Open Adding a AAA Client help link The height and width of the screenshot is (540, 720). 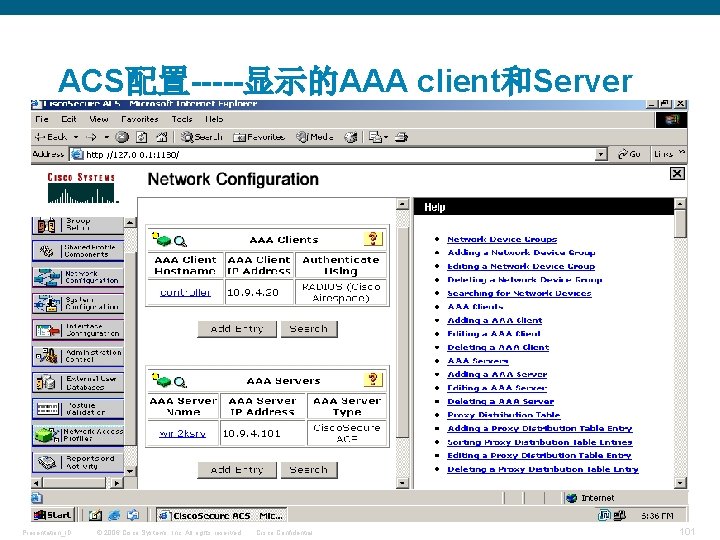[495, 321]
